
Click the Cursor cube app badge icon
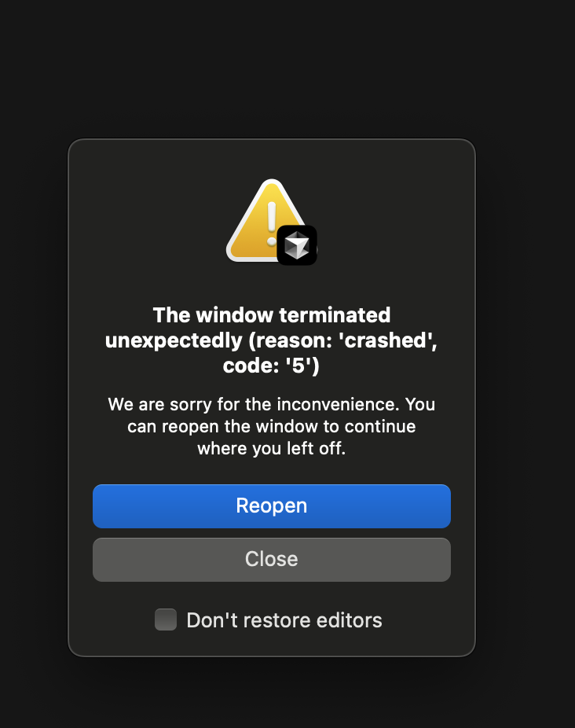(297, 245)
